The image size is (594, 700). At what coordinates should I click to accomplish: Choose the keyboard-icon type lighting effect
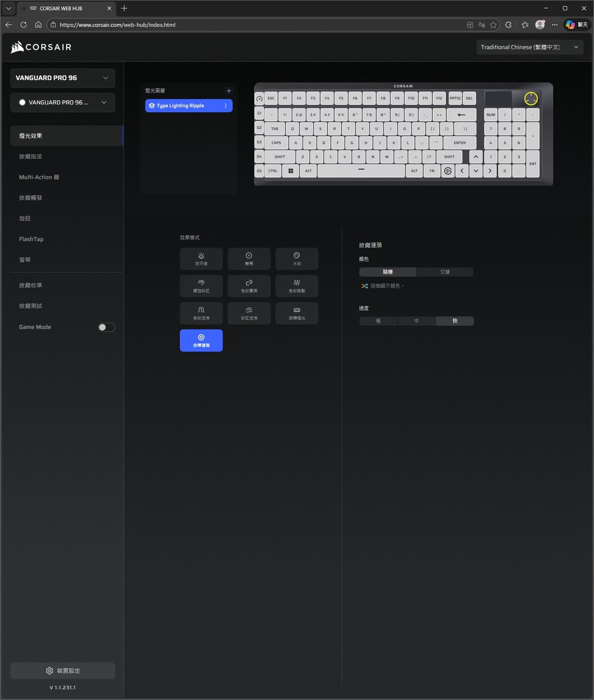pyautogui.click(x=297, y=313)
